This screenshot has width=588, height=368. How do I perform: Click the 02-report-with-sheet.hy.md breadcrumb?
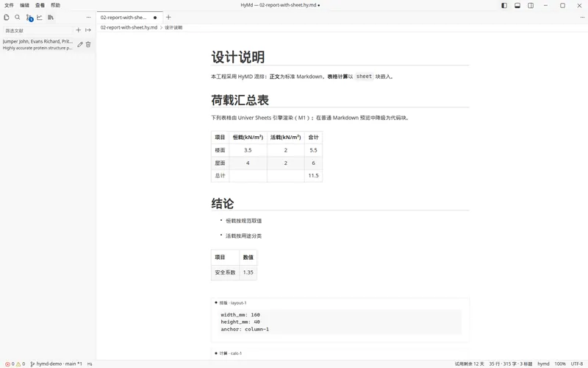point(129,27)
